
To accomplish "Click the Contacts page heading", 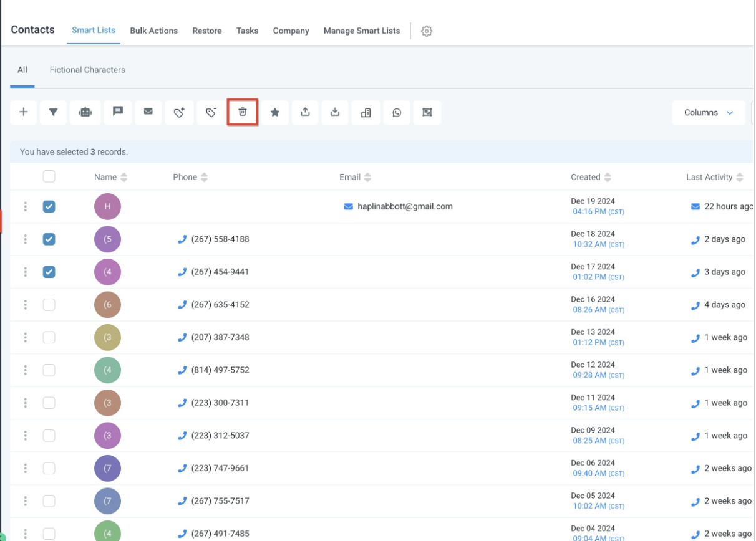I will (x=33, y=29).
